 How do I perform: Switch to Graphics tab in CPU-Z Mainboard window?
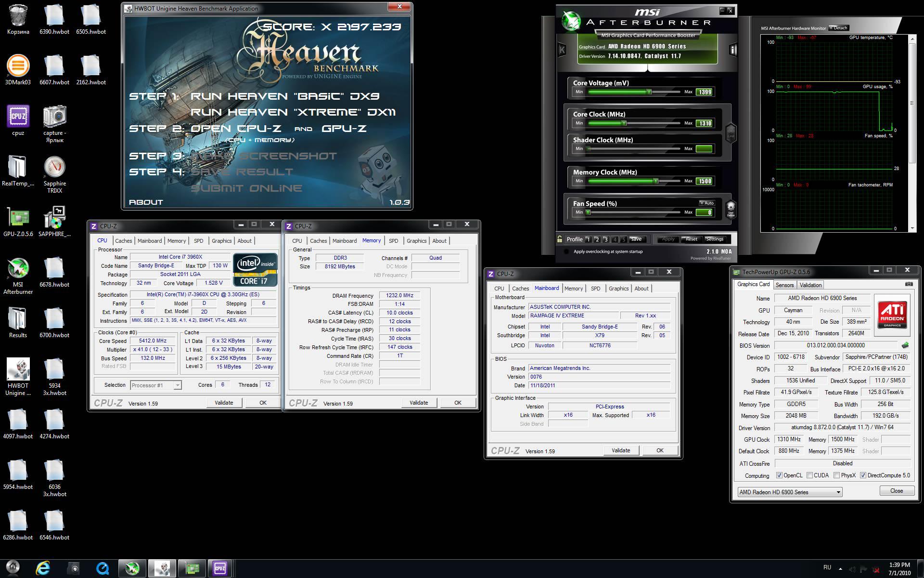point(618,289)
